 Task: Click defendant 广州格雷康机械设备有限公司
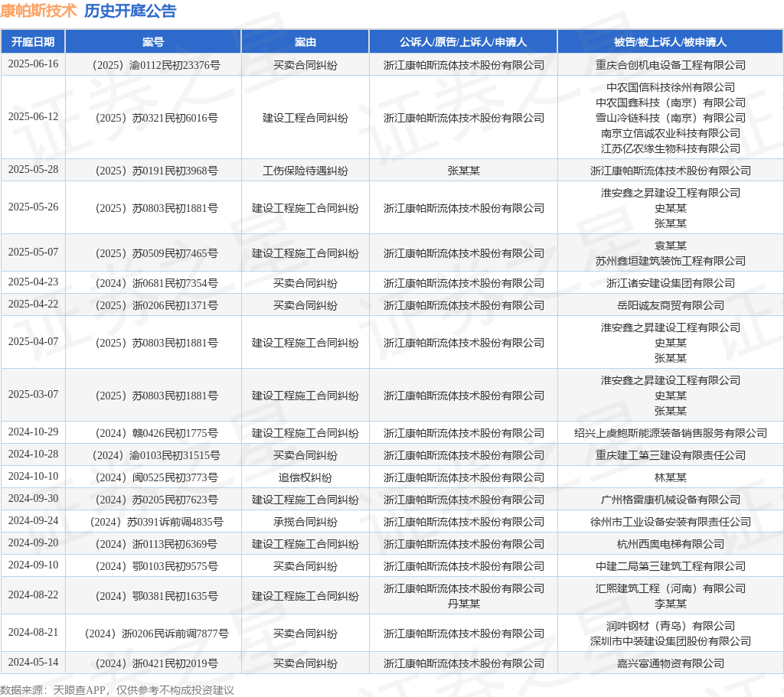671,500
